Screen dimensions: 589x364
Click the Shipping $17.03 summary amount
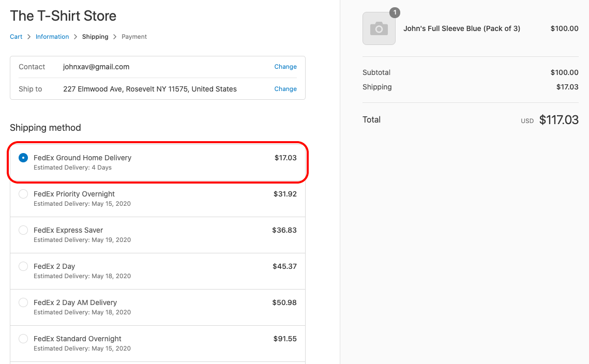tap(567, 87)
